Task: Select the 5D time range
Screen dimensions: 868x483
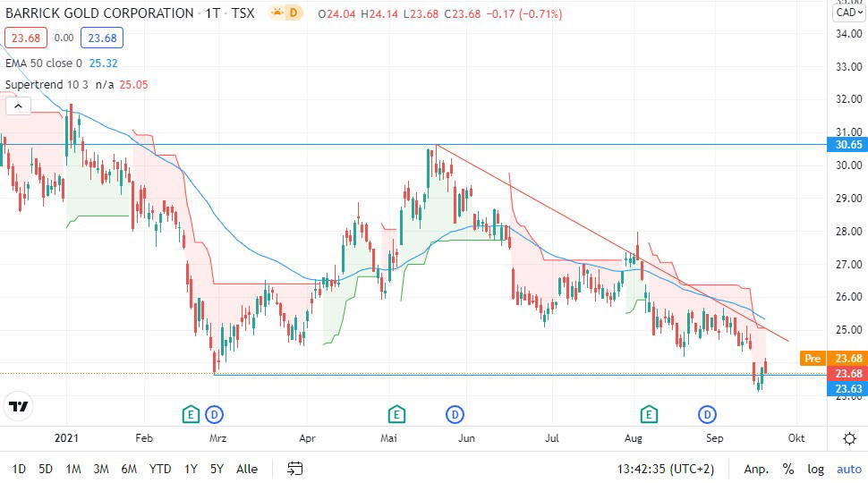Action: (46, 470)
